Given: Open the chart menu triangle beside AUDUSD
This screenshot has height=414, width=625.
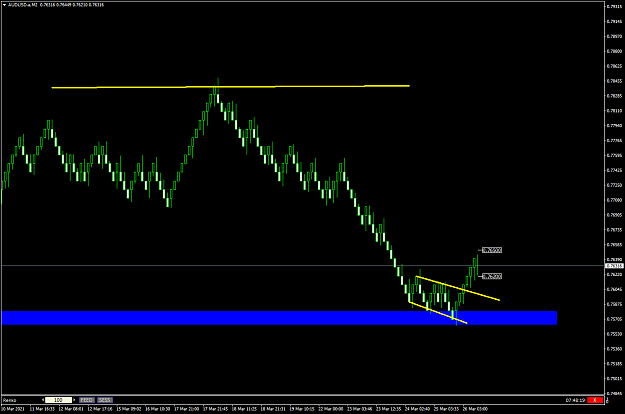Looking at the screenshot, I should pos(4,5).
